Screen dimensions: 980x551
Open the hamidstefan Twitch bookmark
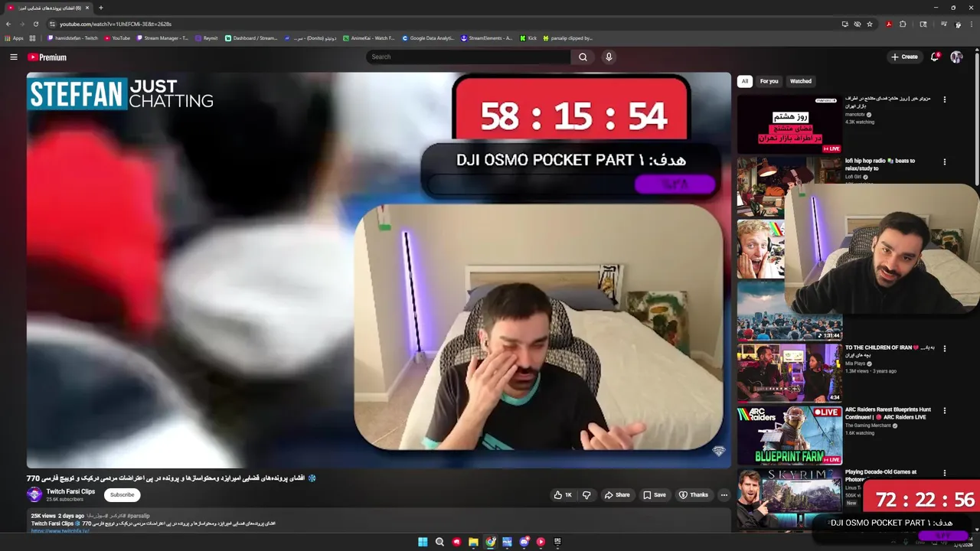pyautogui.click(x=73, y=38)
